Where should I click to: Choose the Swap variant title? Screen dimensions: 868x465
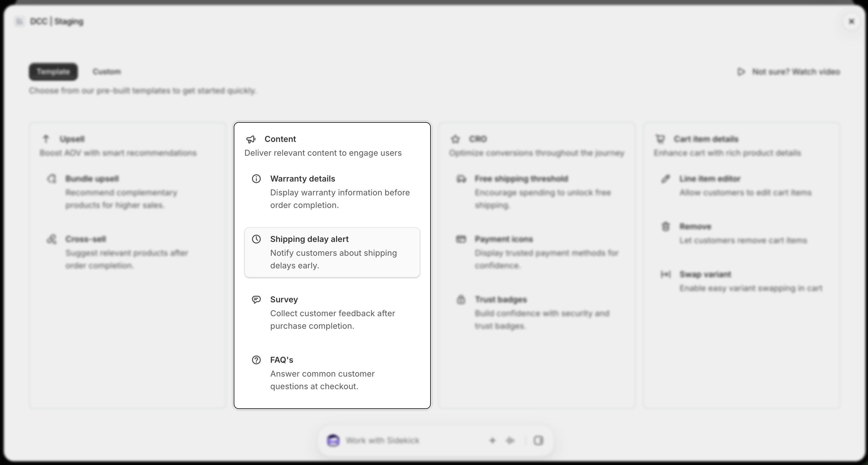705,274
